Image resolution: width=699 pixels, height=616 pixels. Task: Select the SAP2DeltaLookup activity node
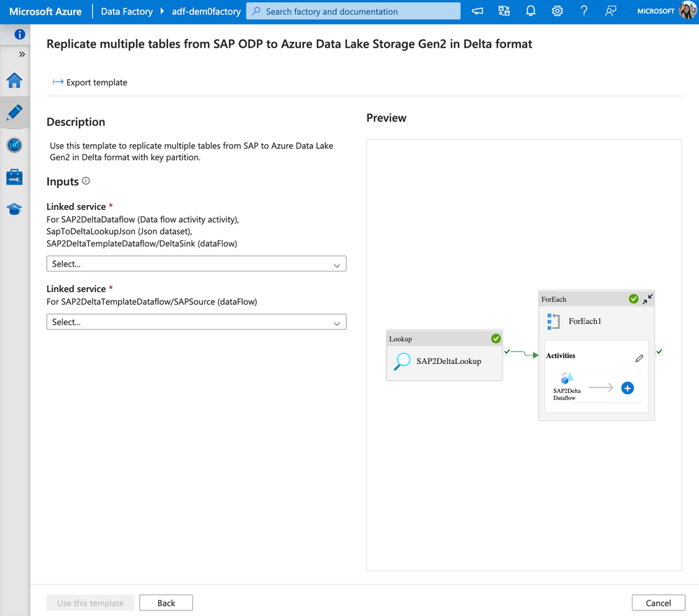444,355
